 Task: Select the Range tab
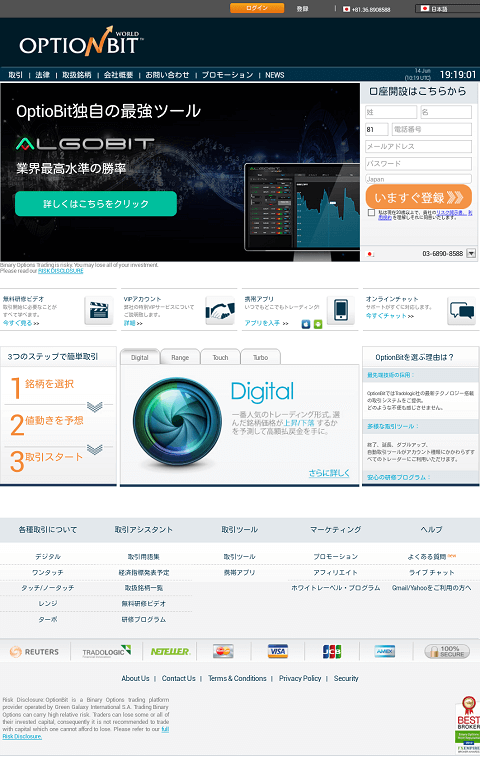(x=180, y=357)
